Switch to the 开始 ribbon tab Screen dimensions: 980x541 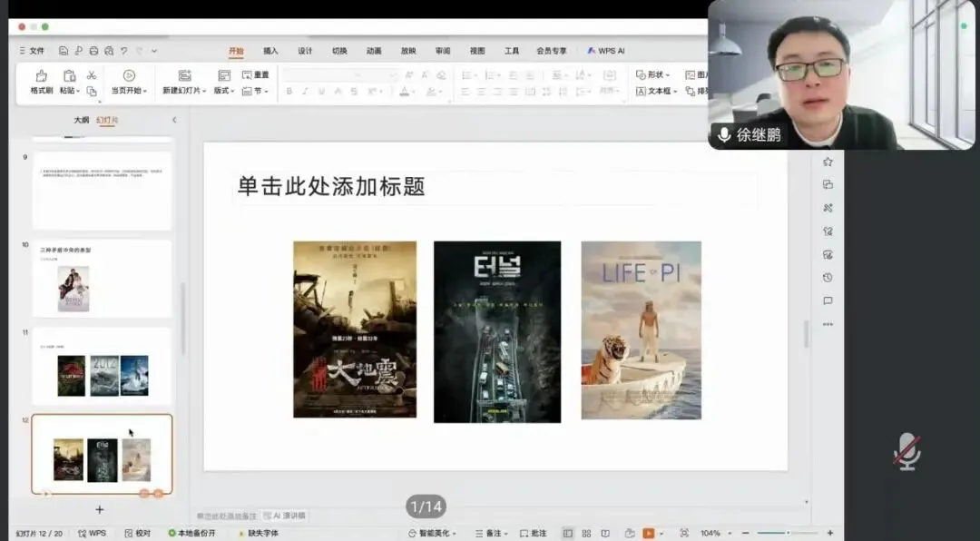236,51
